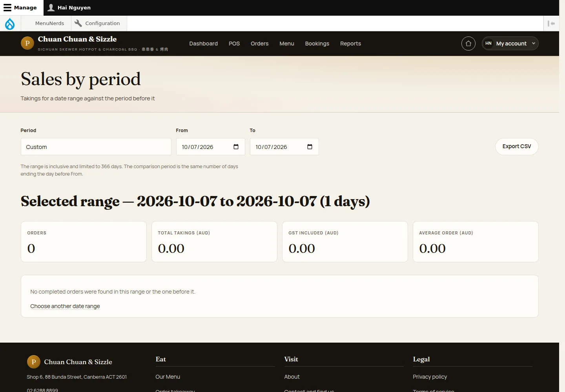565x392 pixels.
Task: Open Reports navigation item
Action: click(x=350, y=44)
